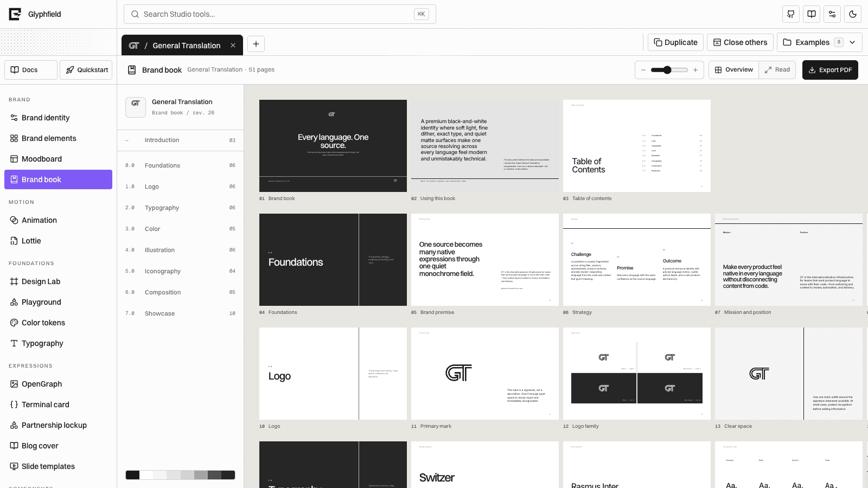Close the General Translation tab
This screenshot has width=868, height=488.
233,46
